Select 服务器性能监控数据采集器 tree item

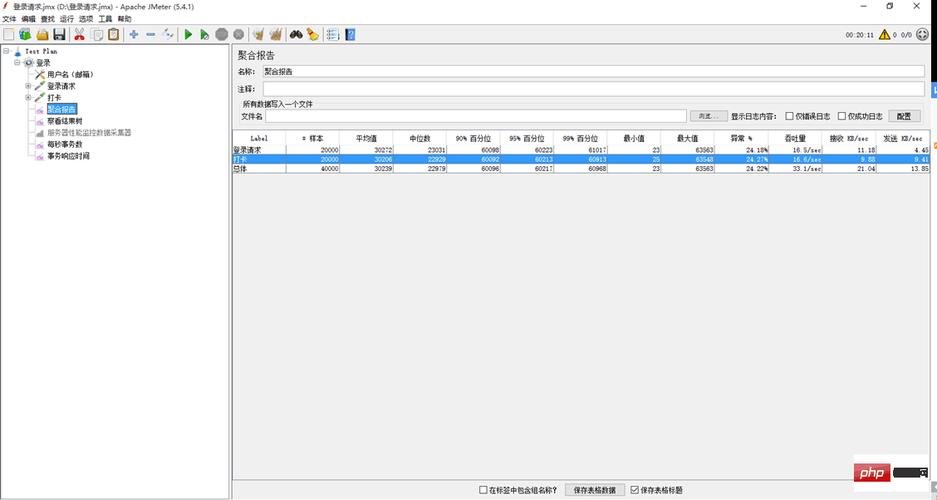pos(89,133)
